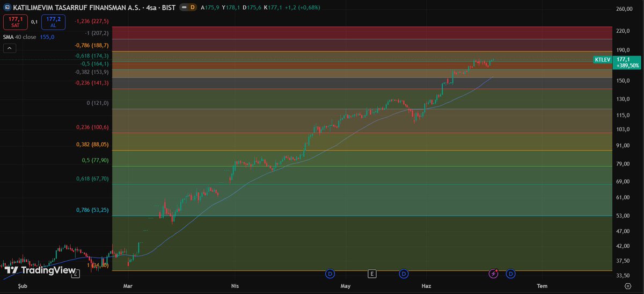Screen dimensions: 644x294
Task: Click the AL 177,2 buy button
Action: point(53,22)
